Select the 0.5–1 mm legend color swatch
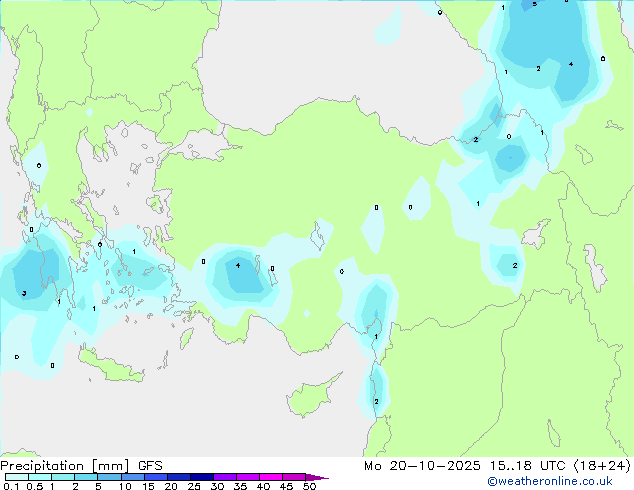634x490 pixels. [x=40, y=477]
